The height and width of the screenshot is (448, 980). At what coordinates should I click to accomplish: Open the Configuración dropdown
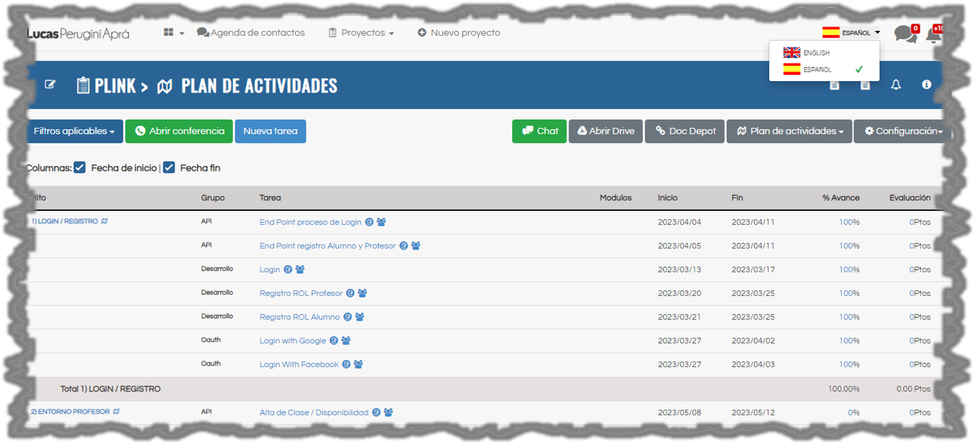(x=903, y=131)
